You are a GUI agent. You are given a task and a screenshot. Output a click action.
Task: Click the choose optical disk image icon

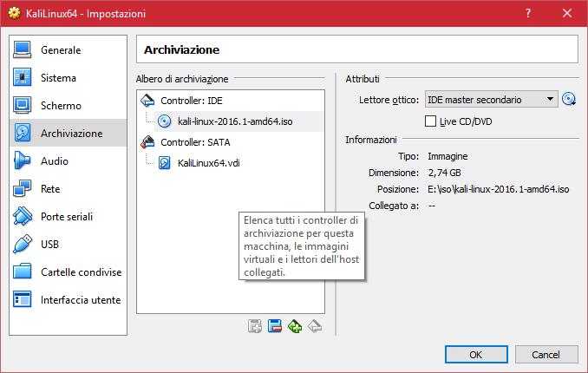click(x=569, y=99)
